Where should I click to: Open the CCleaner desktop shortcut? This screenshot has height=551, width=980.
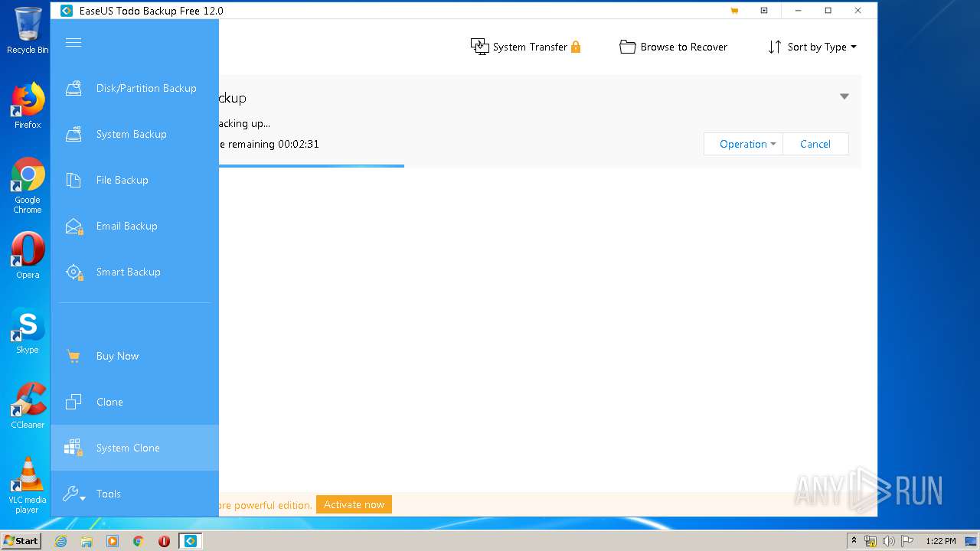(28, 406)
